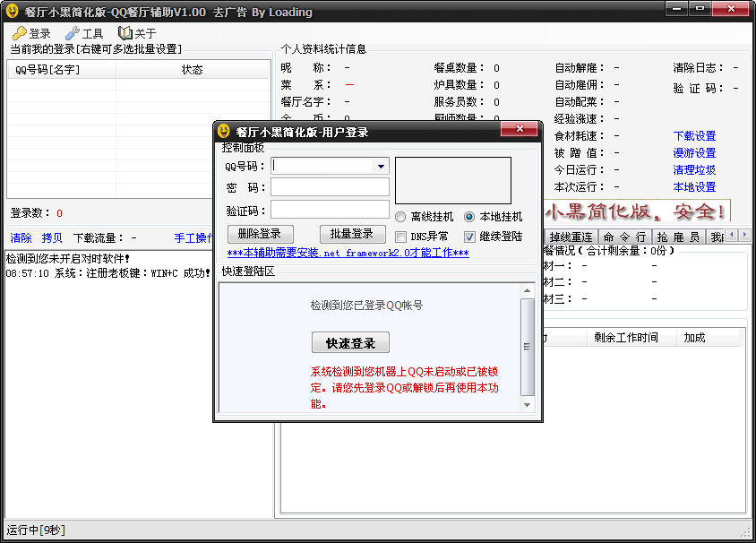Screen dimensions: 756x543
Task: Switch to the 命令行 tab
Action: point(625,237)
